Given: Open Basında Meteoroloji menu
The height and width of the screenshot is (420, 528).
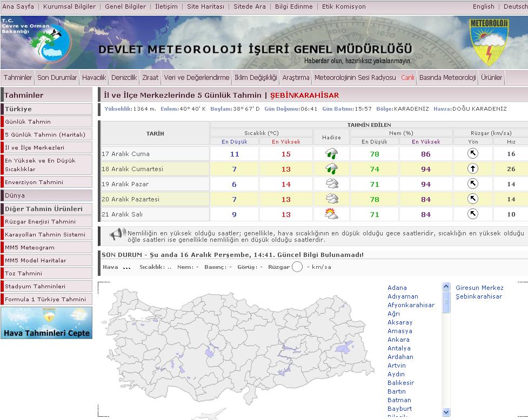Looking at the screenshot, I should click(447, 78).
